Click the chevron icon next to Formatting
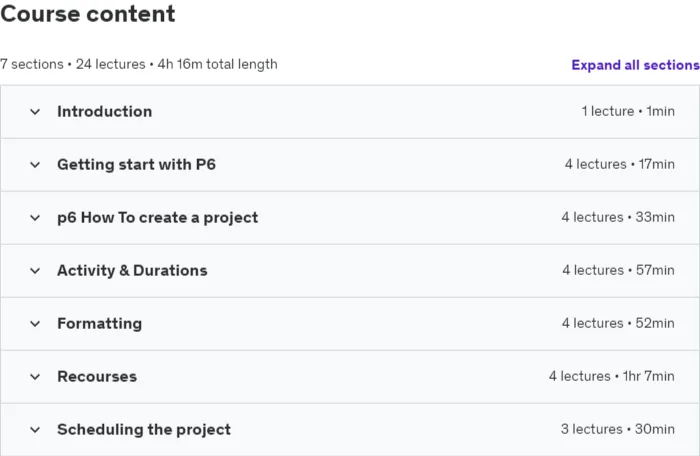This screenshot has height=456, width=700. tap(35, 324)
